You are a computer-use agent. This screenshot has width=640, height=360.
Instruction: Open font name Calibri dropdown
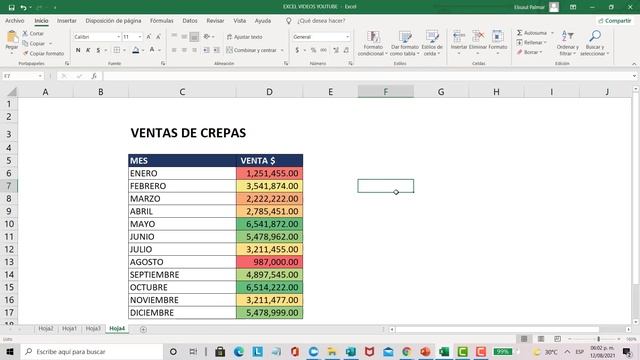pyautogui.click(x=118, y=37)
